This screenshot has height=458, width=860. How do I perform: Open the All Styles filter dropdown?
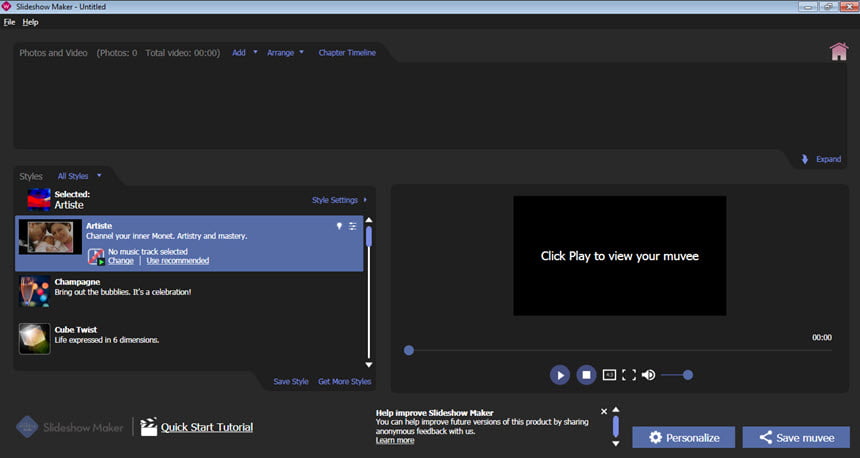pyautogui.click(x=80, y=176)
